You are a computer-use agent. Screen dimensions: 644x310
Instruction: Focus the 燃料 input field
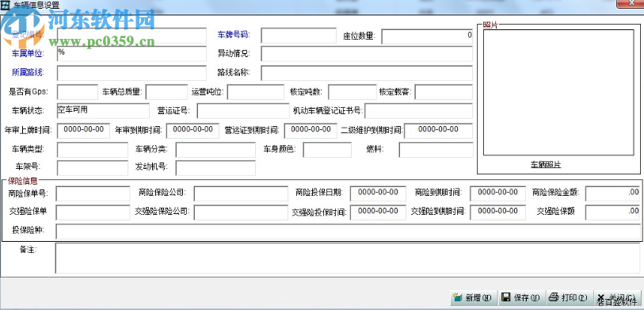pyautogui.click(x=436, y=150)
